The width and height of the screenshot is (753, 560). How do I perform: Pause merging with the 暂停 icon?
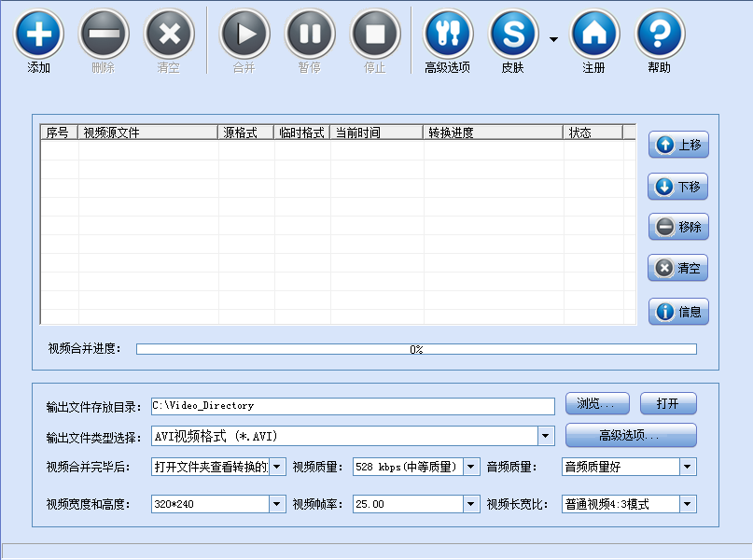point(310,34)
